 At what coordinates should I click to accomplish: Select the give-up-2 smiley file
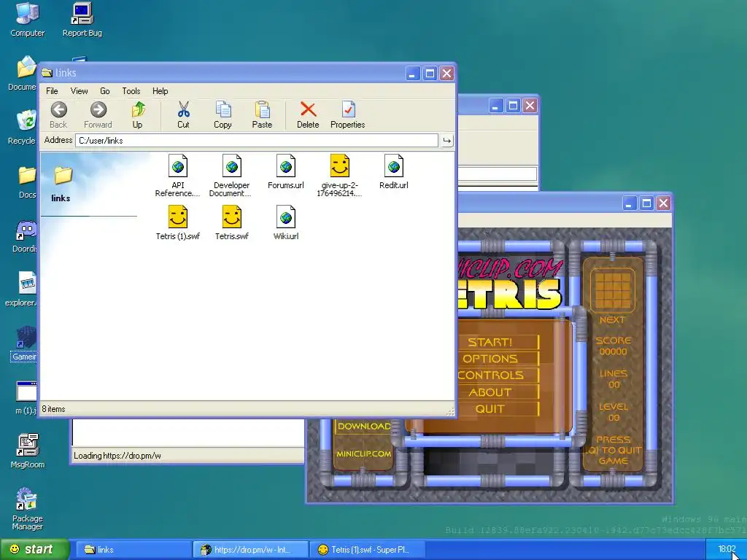coord(340,176)
